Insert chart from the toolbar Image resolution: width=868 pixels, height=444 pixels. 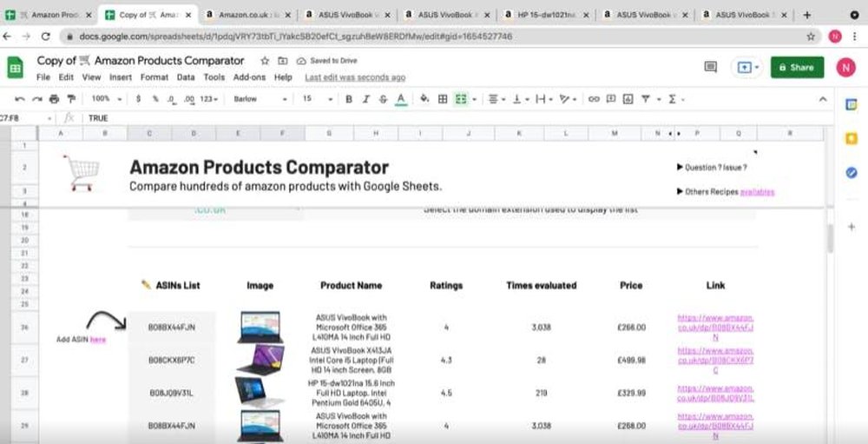point(628,99)
